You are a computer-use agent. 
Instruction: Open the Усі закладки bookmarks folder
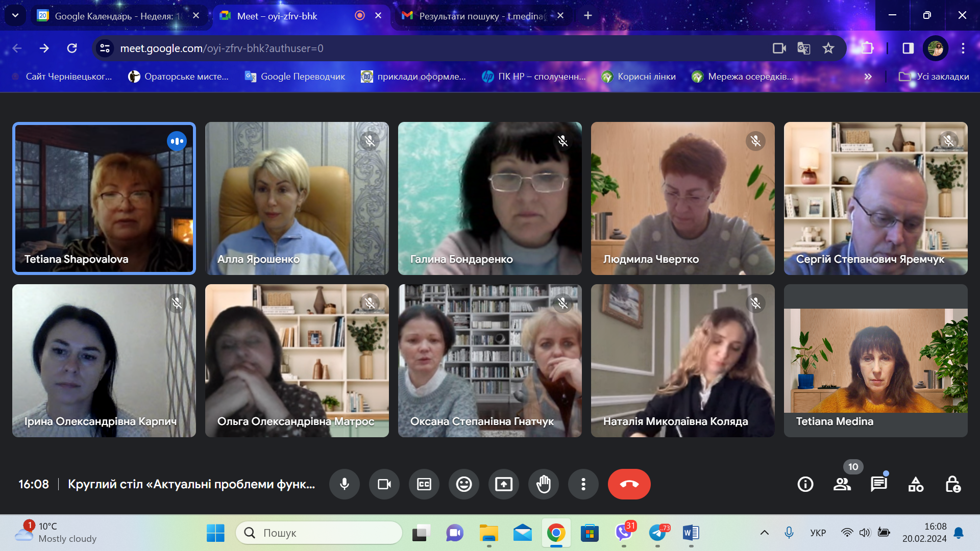(934, 77)
